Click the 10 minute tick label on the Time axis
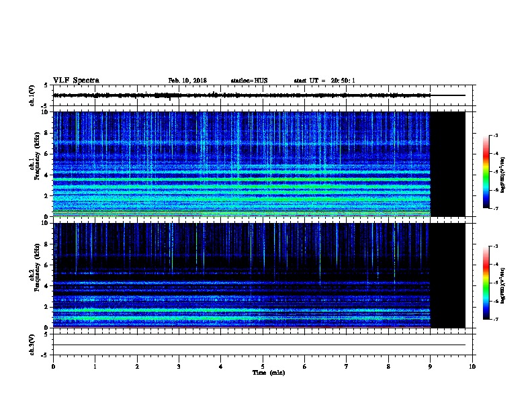This screenshot has height=411, width=532. pos(472,366)
